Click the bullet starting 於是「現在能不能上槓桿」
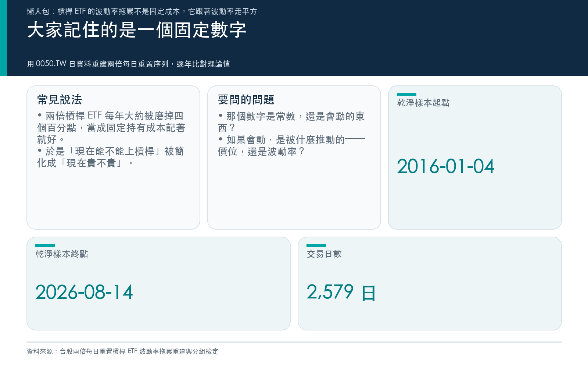Viewport: 588px width, 368px height. point(111,157)
